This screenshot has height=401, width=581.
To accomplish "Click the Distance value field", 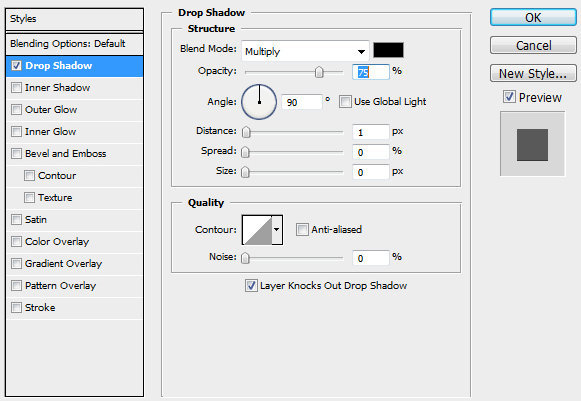I will 371,132.
